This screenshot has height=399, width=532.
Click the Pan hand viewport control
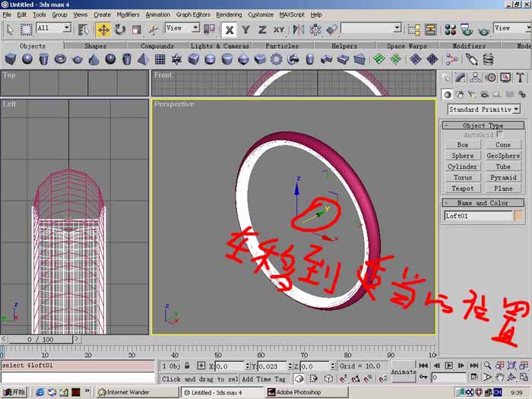pyautogui.click(x=499, y=377)
